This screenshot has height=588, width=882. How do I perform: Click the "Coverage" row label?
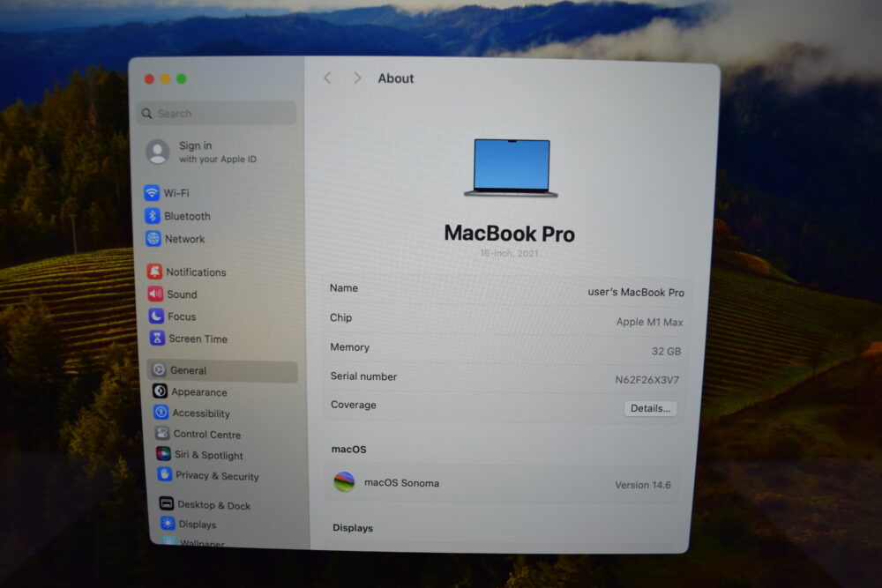pos(354,404)
